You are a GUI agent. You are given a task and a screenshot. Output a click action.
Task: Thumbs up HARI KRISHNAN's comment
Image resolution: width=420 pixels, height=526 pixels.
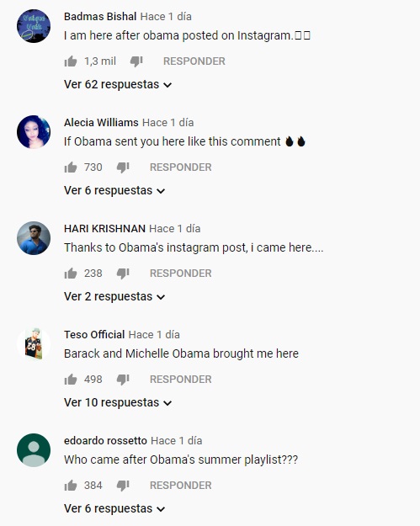coord(71,273)
